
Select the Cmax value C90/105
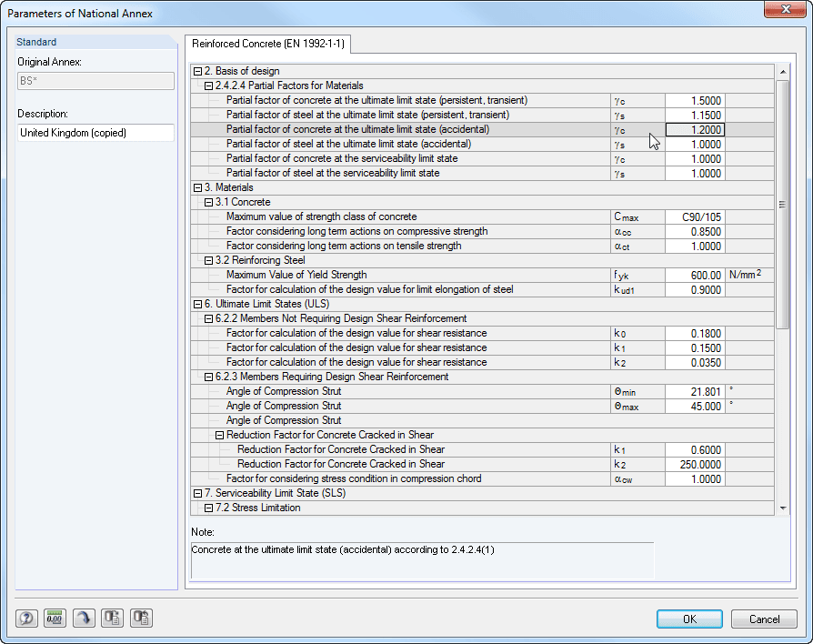695,216
